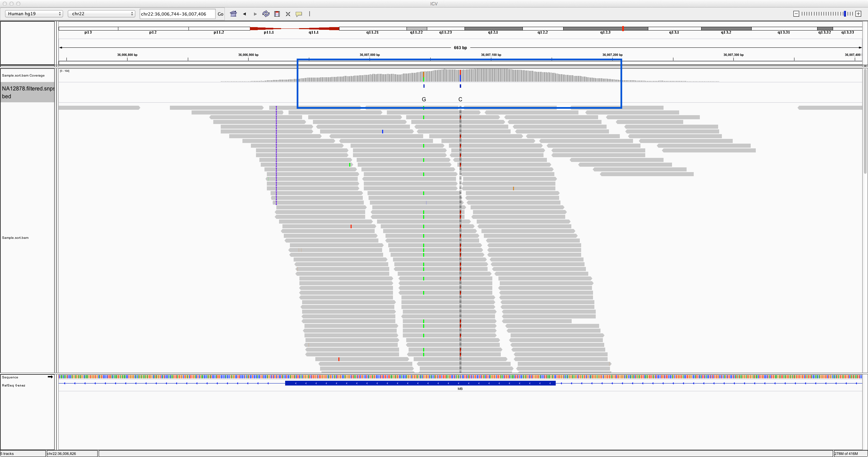Click the memory usage indicator in status bar

846,454
